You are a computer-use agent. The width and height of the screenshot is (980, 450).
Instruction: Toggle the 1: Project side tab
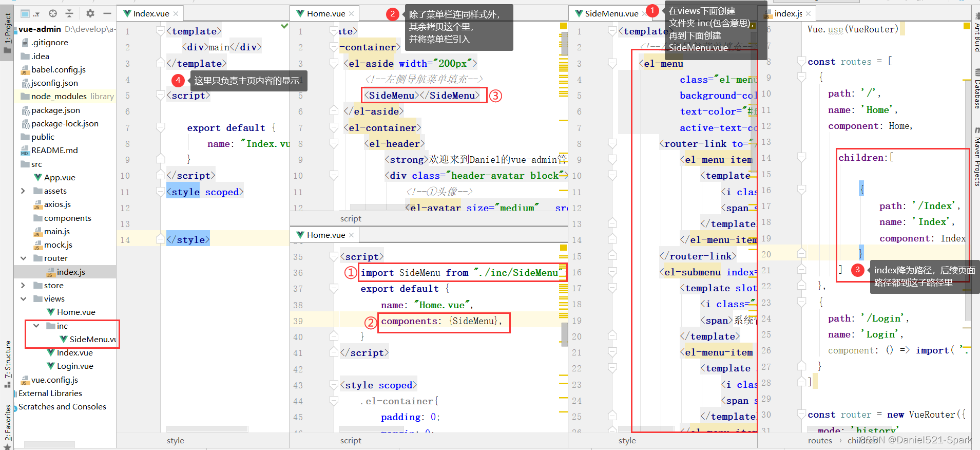7,33
